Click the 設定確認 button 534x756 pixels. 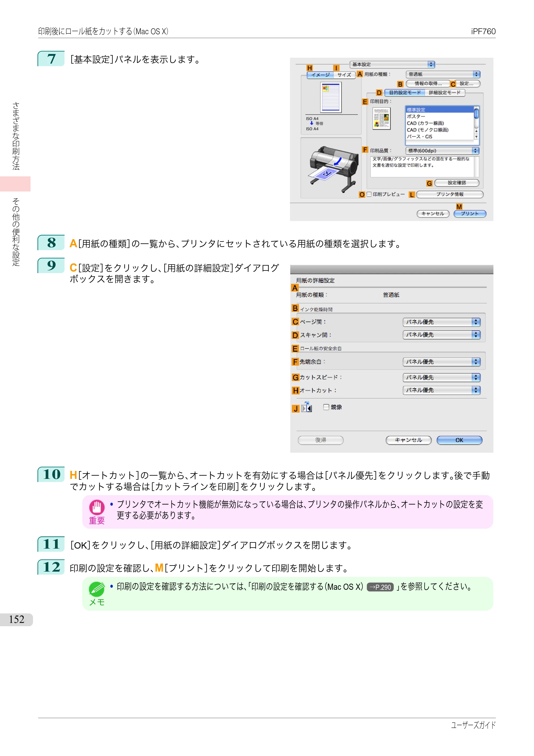(457, 183)
